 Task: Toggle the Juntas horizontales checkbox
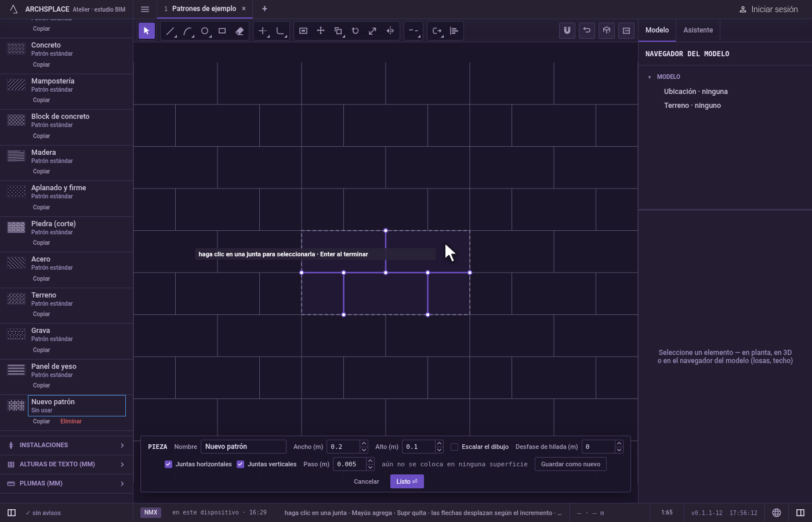click(168, 464)
